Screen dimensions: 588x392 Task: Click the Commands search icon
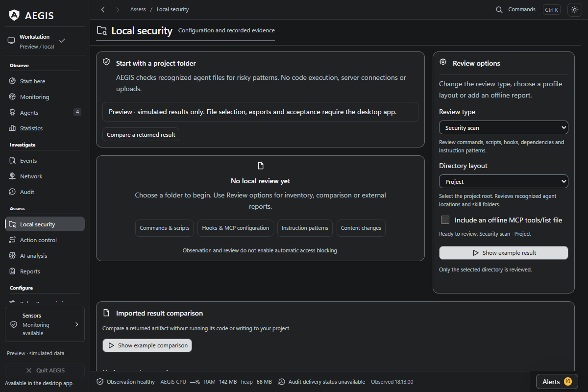[499, 10]
